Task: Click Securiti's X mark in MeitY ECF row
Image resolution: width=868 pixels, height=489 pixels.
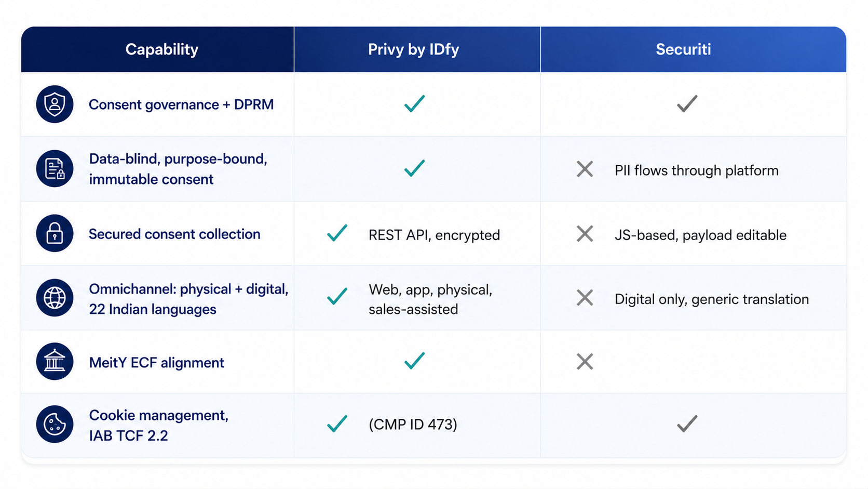Action: (585, 362)
